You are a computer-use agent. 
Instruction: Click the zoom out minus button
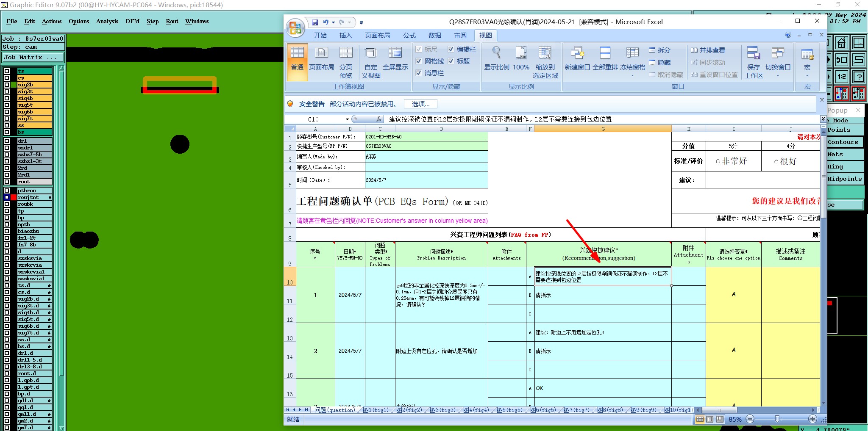coord(750,419)
